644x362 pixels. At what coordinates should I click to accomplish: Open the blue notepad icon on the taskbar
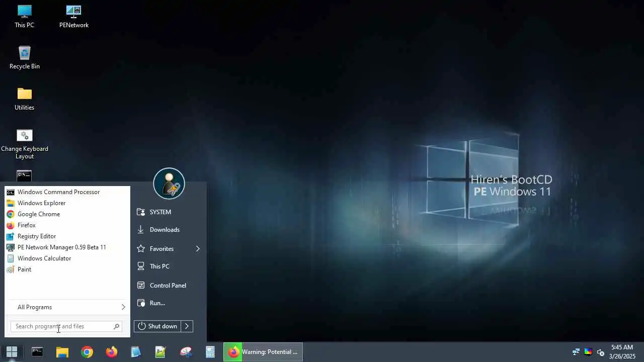coord(136,352)
